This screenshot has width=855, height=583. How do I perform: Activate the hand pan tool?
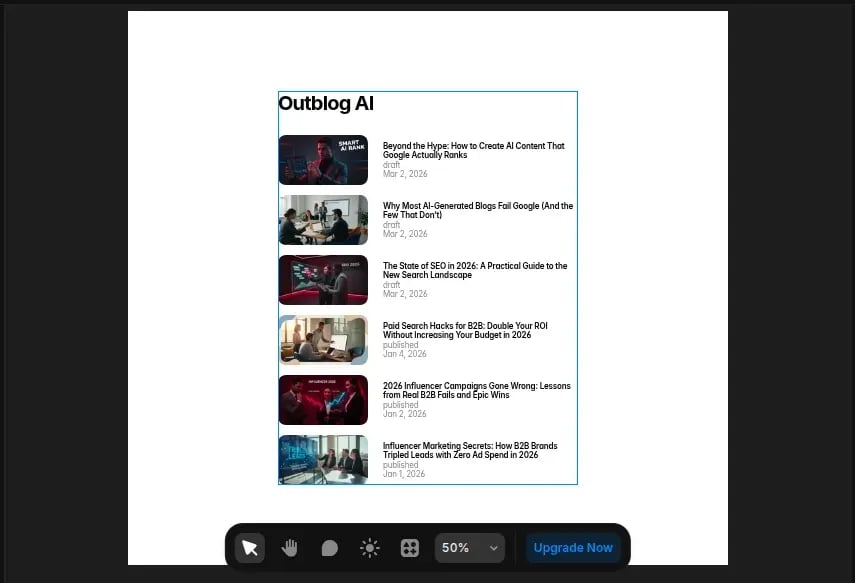[x=289, y=547]
